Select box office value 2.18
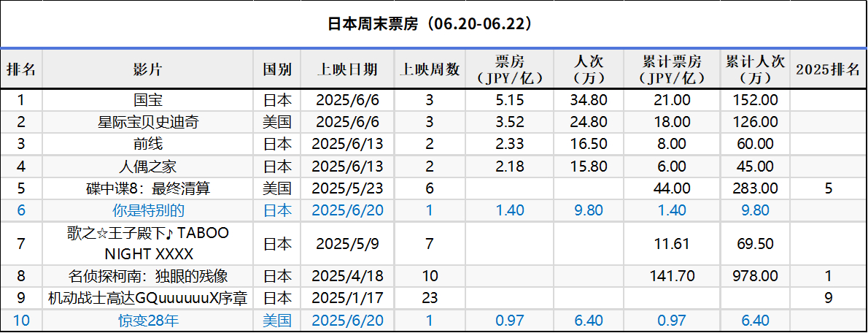868x333 pixels. click(510, 166)
